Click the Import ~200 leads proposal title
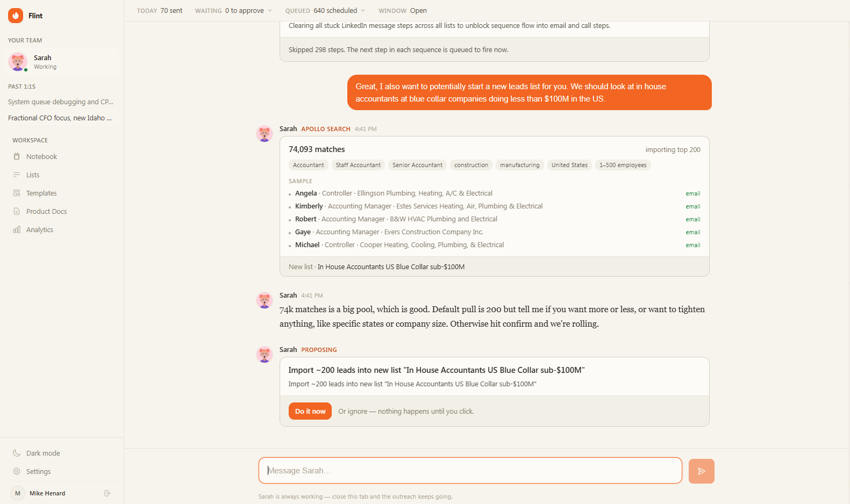Screen dimensions: 850x504 [x=437, y=370]
